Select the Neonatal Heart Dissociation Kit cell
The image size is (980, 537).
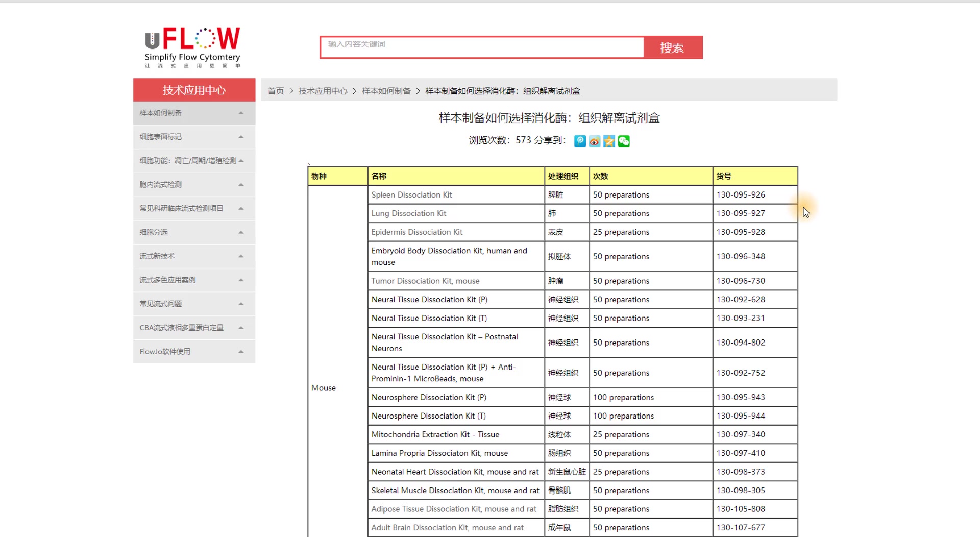click(x=456, y=472)
